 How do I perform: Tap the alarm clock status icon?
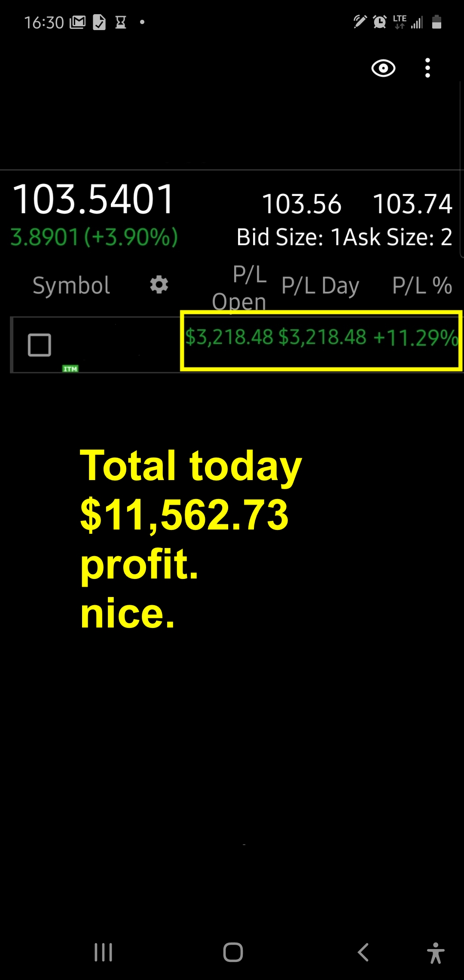tap(380, 21)
